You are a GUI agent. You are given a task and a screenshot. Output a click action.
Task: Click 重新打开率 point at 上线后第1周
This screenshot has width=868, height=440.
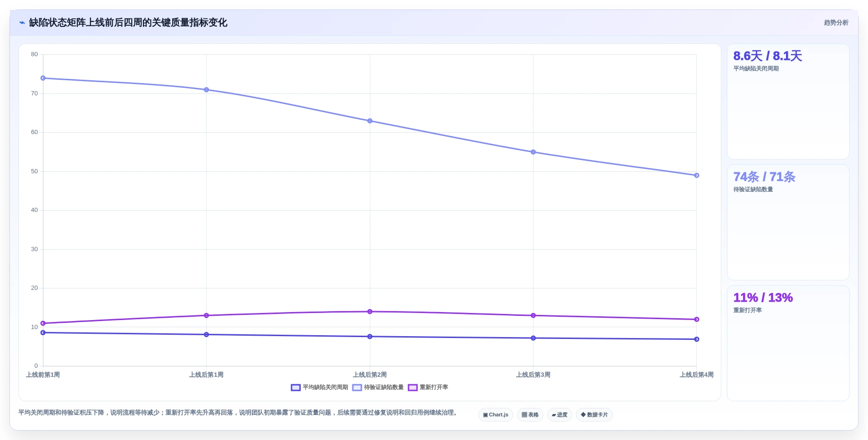pos(206,315)
